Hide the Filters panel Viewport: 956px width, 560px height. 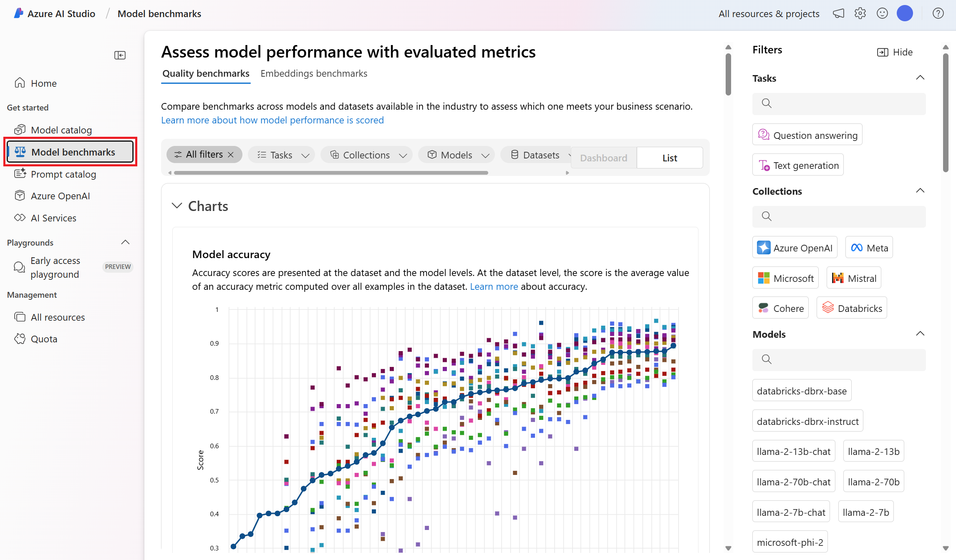point(893,51)
